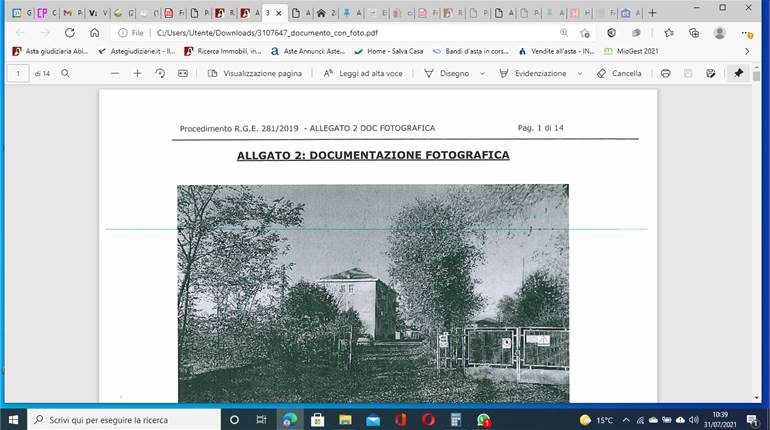
Task: Click the building photo in the PDF
Action: coord(373,294)
